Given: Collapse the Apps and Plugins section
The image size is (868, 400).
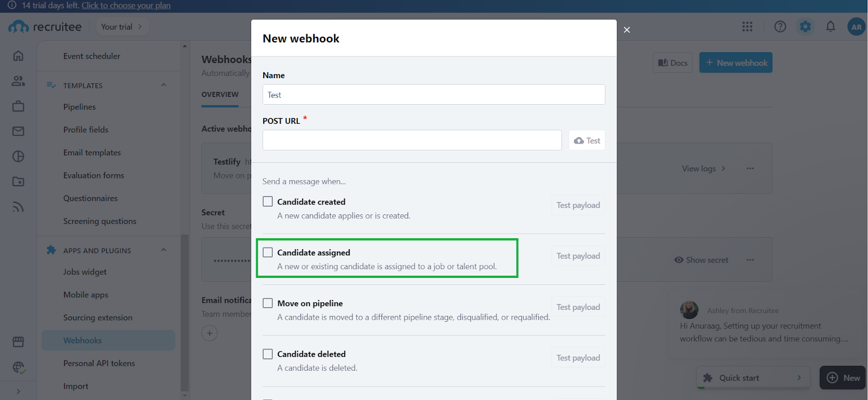Looking at the screenshot, I should point(163,250).
